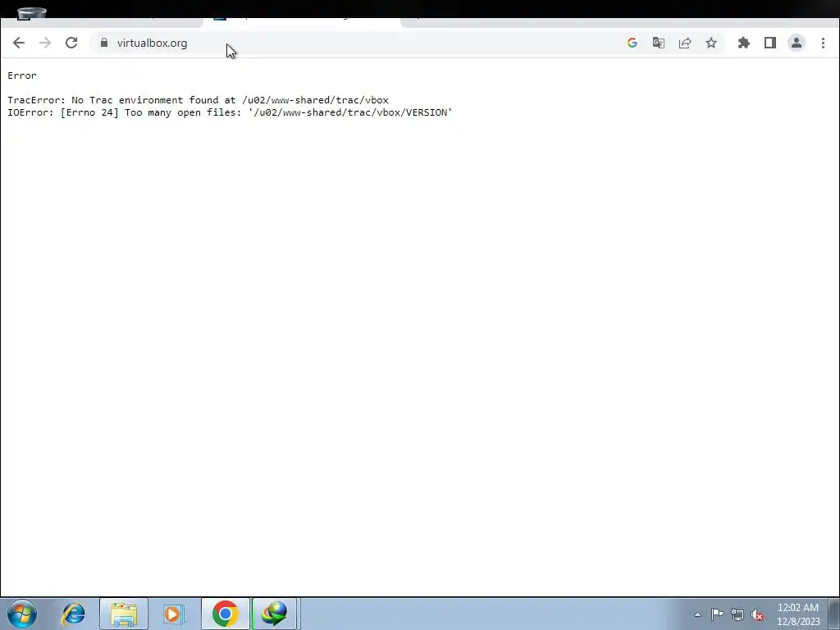Select the 'TracError: No Trac environment' line
Viewport: 840px width, 630px height.
199,100
